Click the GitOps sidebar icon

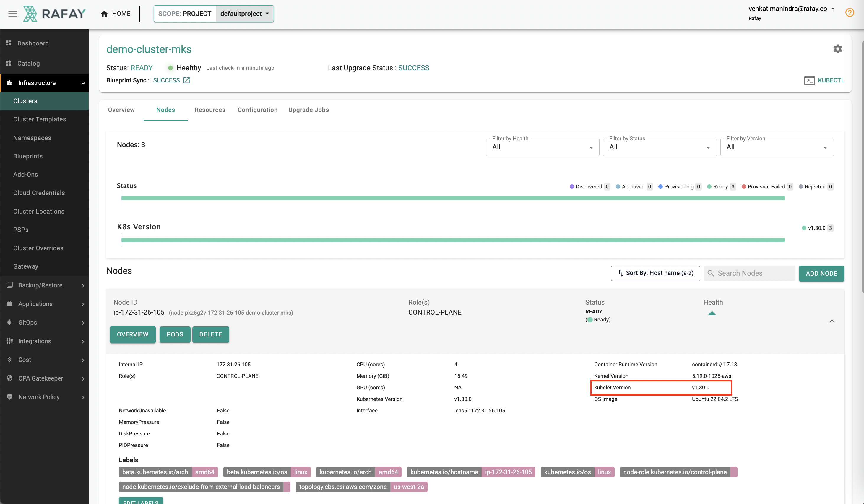(x=9, y=322)
